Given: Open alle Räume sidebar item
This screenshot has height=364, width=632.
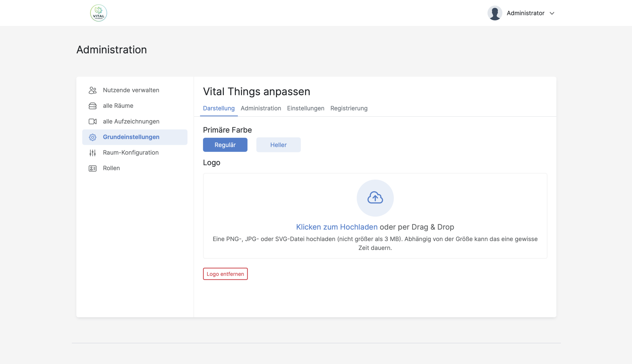Looking at the screenshot, I should point(118,106).
